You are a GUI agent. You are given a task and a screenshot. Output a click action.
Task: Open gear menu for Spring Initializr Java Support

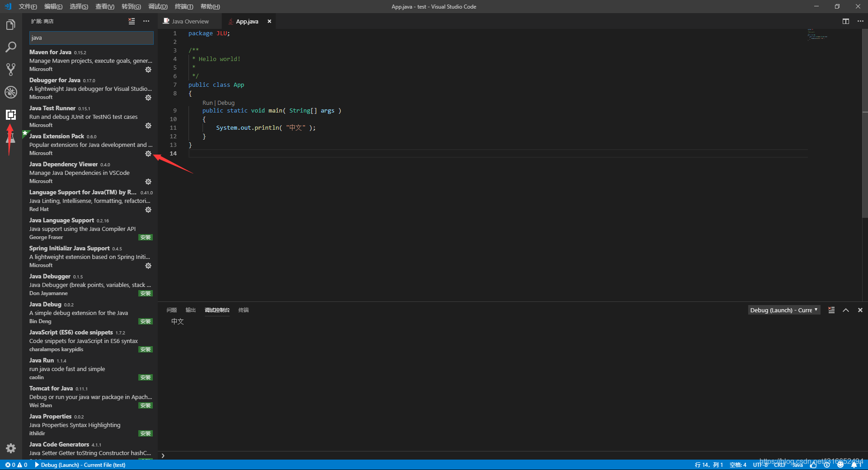[148, 266]
